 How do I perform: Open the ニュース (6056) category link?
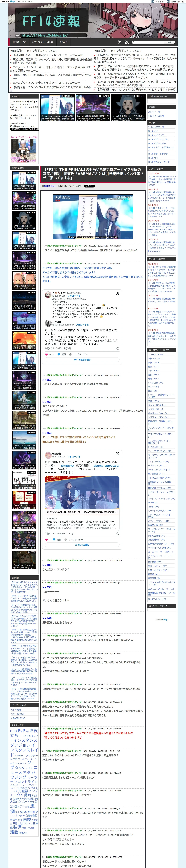pyautogui.click(x=156, y=354)
